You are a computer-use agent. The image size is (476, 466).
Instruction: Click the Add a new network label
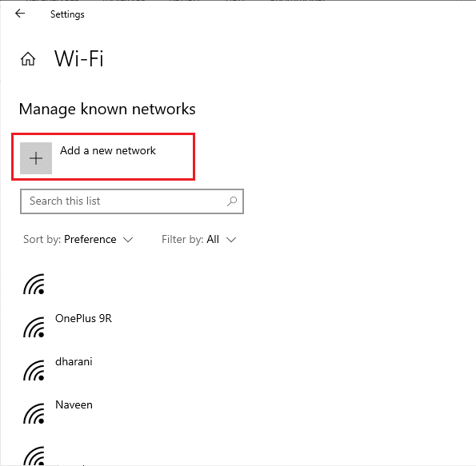[x=108, y=150]
